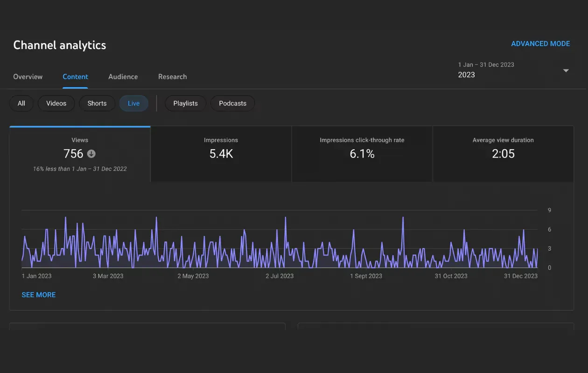Image resolution: width=588 pixels, height=373 pixels.
Task: Click the '2:05' duration value
Action: 503,154
